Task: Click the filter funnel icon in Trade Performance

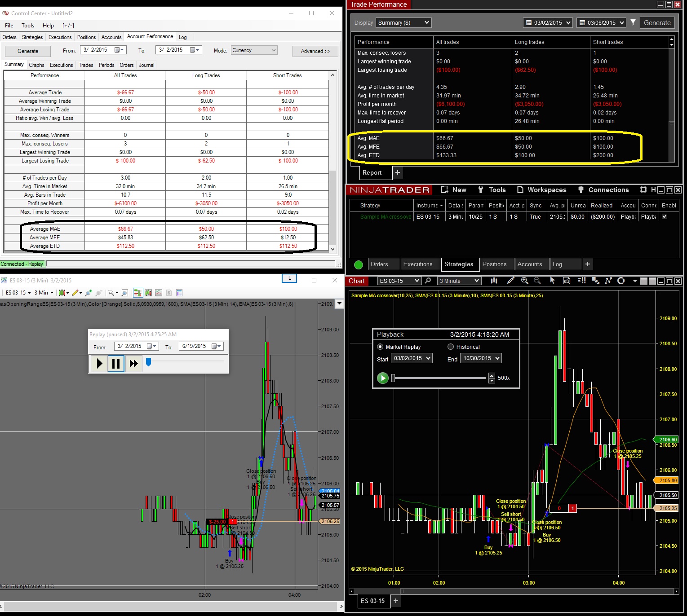Action: coord(633,22)
